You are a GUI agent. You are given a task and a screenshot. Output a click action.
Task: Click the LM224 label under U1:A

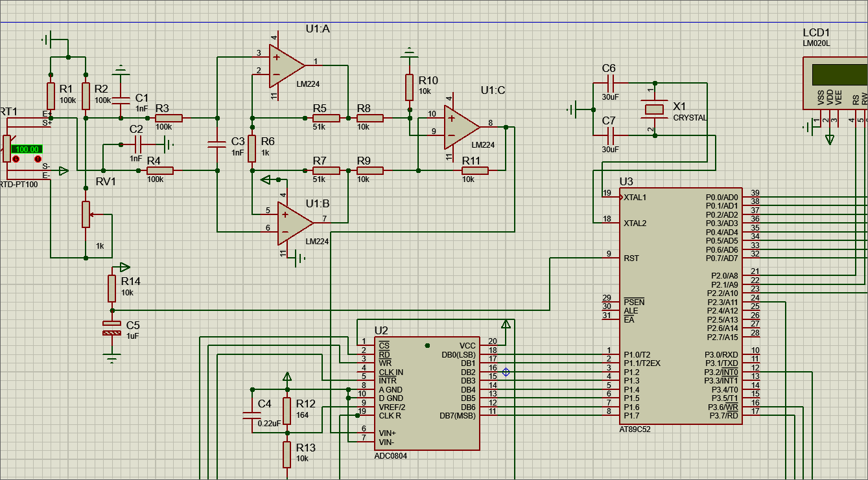click(308, 84)
